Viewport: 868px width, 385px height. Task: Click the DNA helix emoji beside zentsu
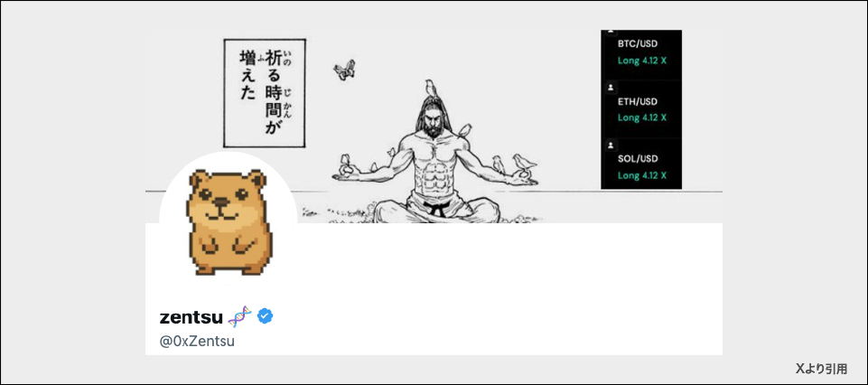click(239, 317)
